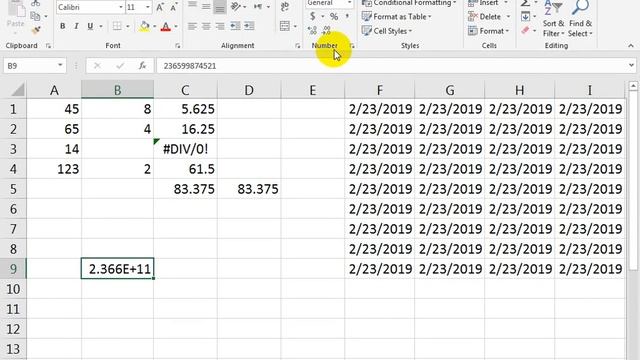The image size is (640, 360).
Task: Click cell A4 containing 123
Action: [54, 169]
